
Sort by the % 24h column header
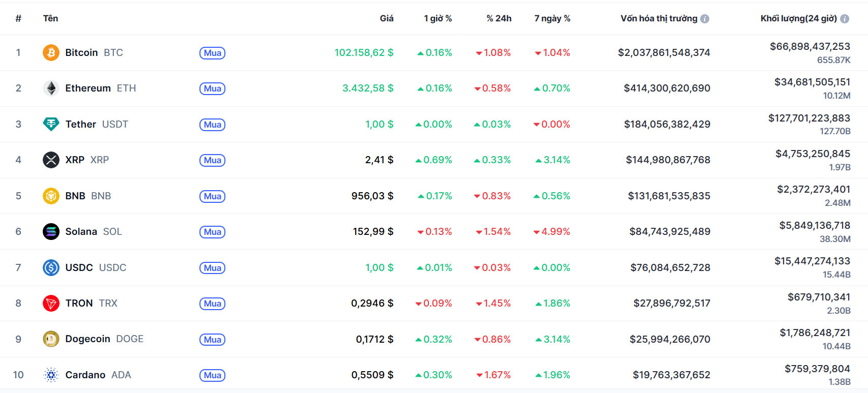pos(499,18)
